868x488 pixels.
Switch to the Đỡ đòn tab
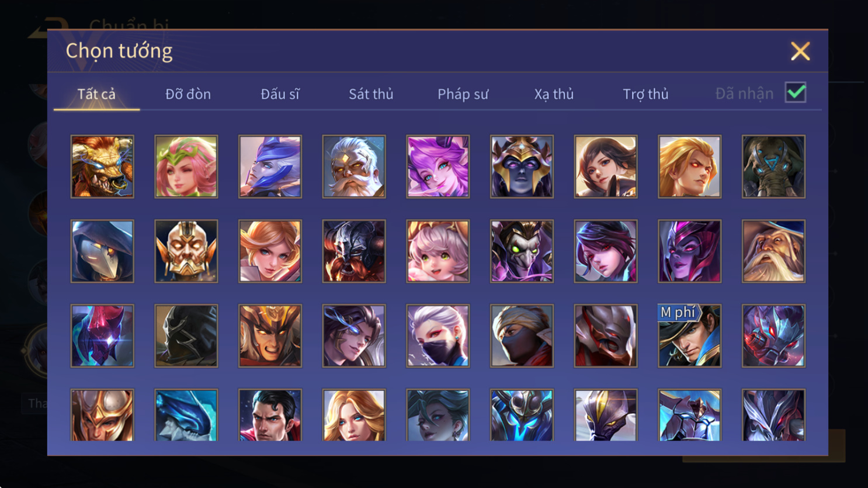pyautogui.click(x=188, y=94)
